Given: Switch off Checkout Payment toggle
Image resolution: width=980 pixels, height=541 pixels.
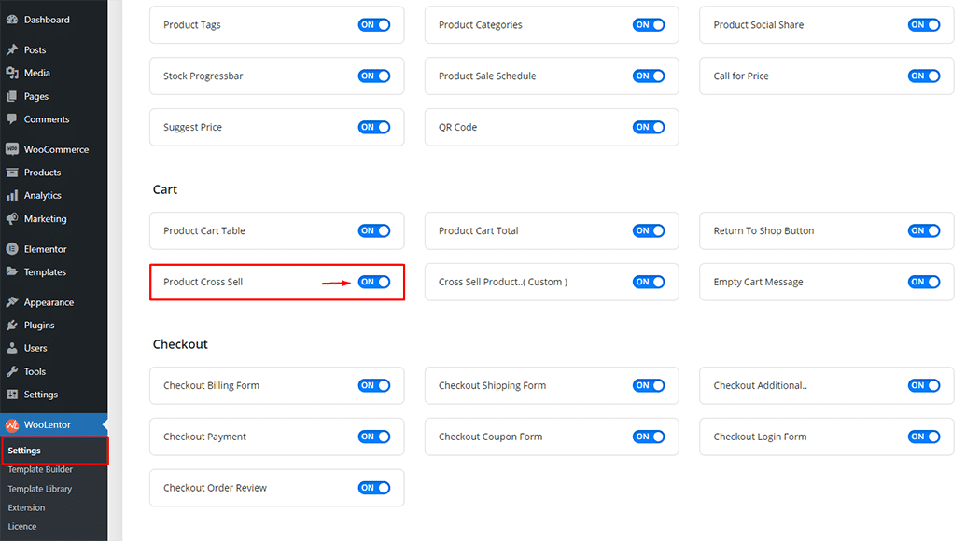Looking at the screenshot, I should tap(374, 437).
